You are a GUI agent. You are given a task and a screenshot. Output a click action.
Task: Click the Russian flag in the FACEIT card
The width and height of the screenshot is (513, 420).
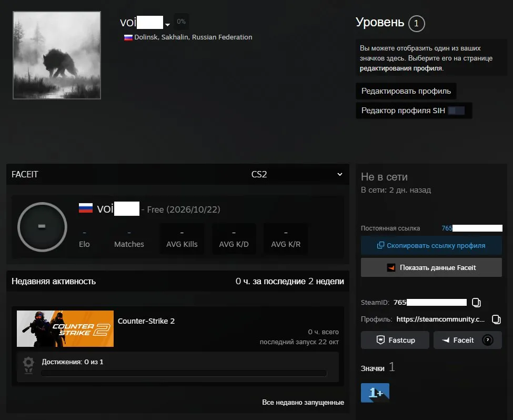point(86,208)
